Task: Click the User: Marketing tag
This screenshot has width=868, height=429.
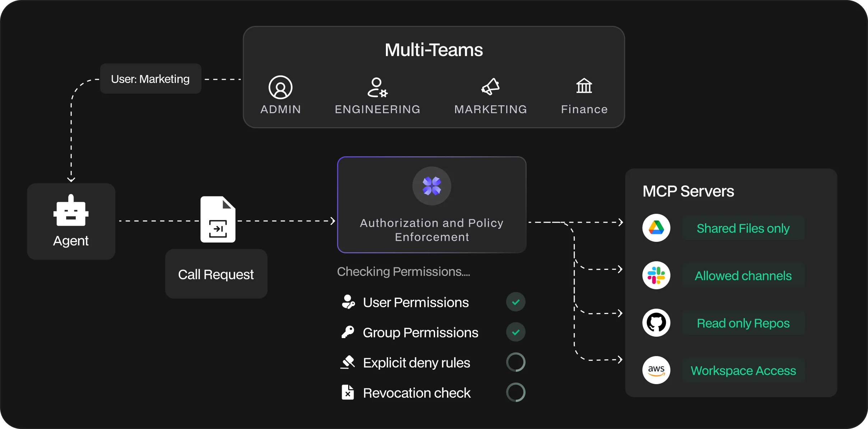Action: (150, 79)
